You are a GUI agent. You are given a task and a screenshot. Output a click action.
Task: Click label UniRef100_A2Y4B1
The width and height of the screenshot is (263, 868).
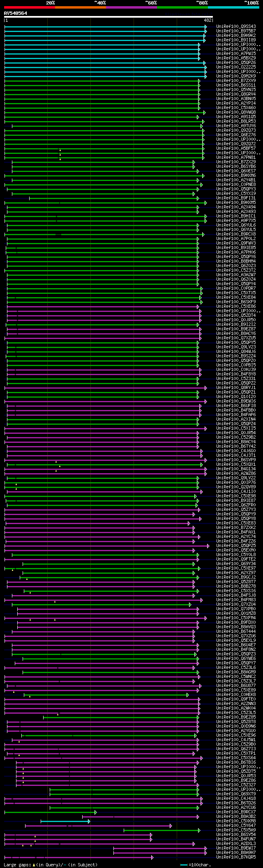236,180
